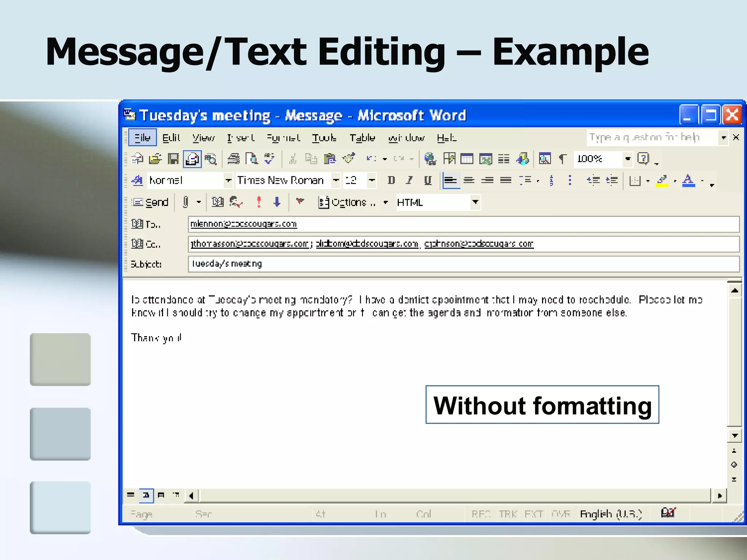This screenshot has height=560, width=747.
Task: Click the Check Names icon
Action: coord(236,202)
